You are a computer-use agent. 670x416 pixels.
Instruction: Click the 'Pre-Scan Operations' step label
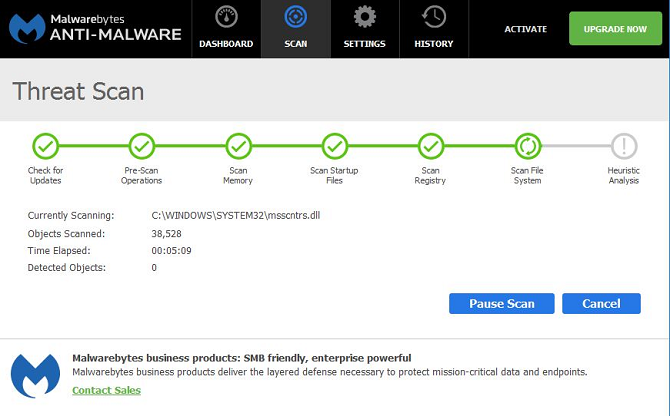(141, 176)
